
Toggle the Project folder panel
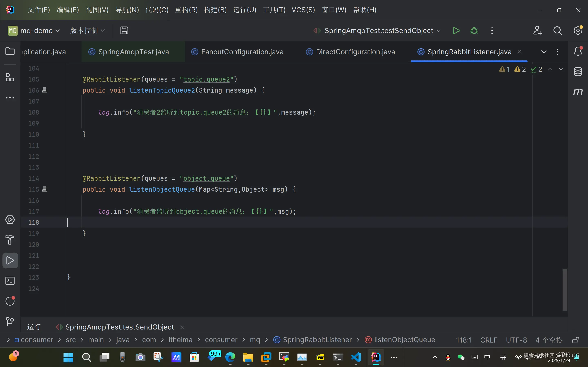pyautogui.click(x=10, y=51)
